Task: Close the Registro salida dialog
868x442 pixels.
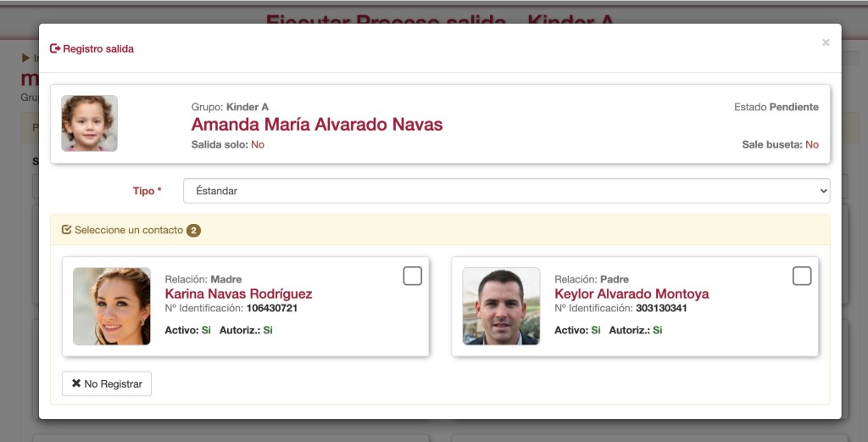Action: (x=826, y=42)
